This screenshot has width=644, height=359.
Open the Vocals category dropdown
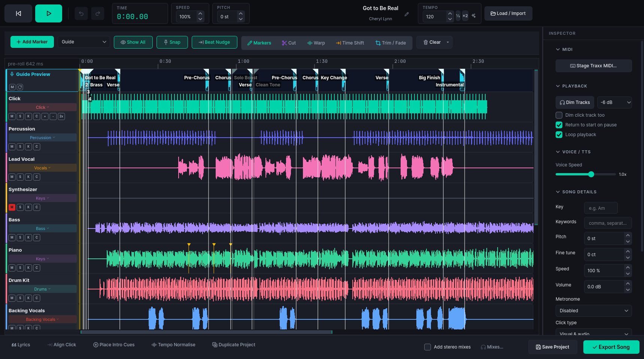43,168
